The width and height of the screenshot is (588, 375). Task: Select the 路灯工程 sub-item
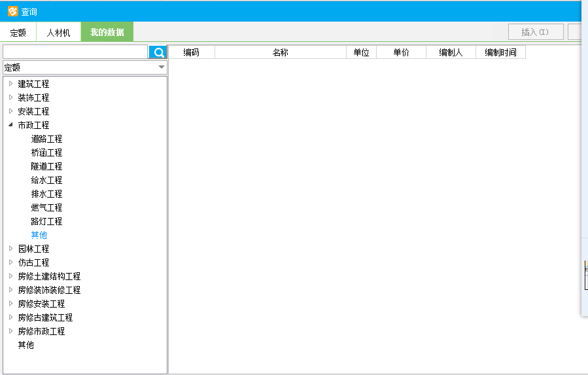[46, 221]
